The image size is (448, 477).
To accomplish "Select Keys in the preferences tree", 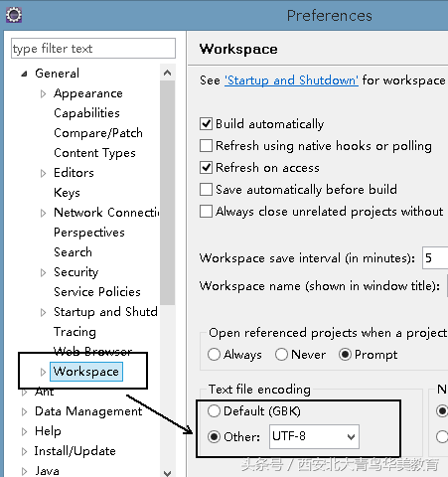I will coord(67,193).
